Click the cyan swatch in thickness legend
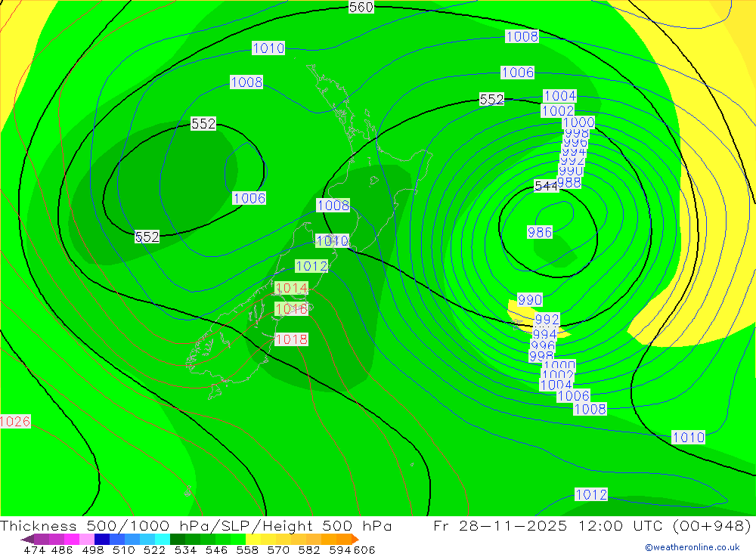 163,539
